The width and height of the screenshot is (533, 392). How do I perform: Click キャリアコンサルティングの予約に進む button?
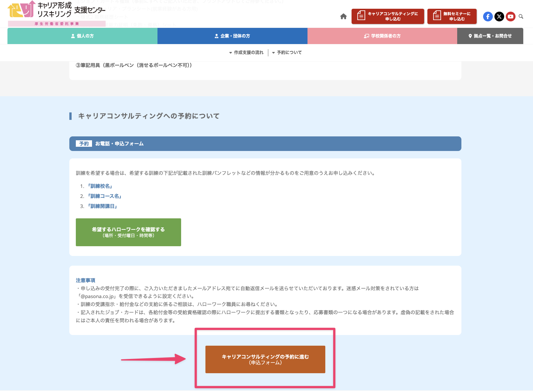pos(265,360)
